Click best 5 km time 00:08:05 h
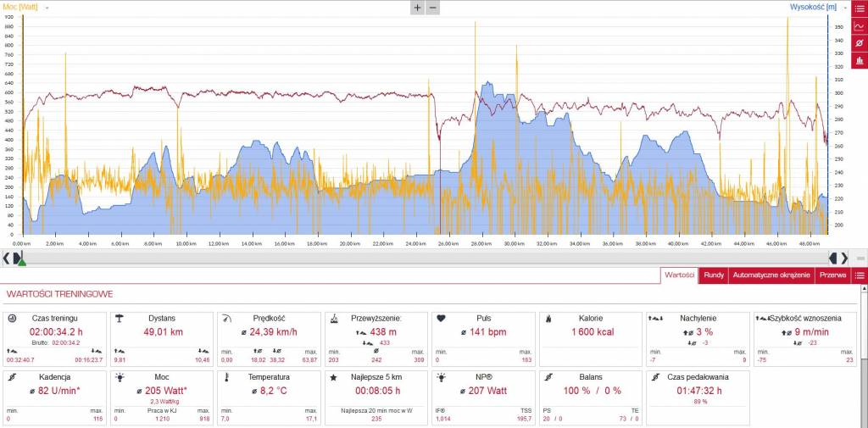Image resolution: width=868 pixels, height=428 pixels. click(377, 391)
